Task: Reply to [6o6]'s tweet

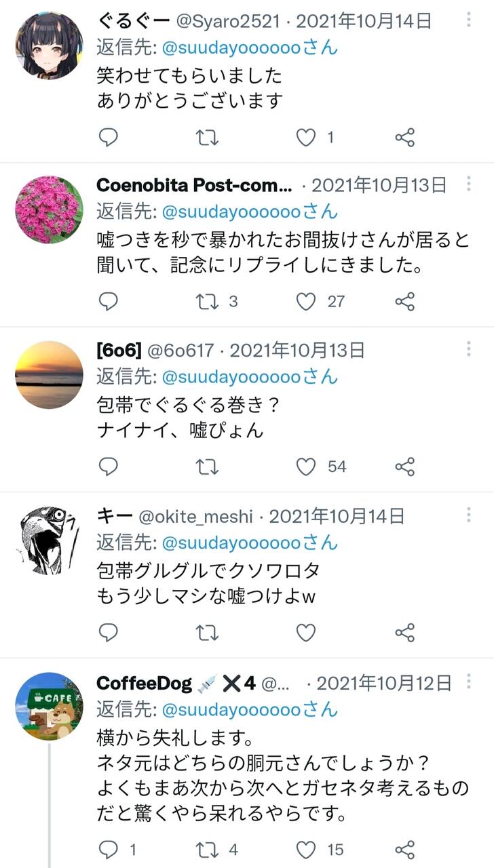Action: pos(109,467)
